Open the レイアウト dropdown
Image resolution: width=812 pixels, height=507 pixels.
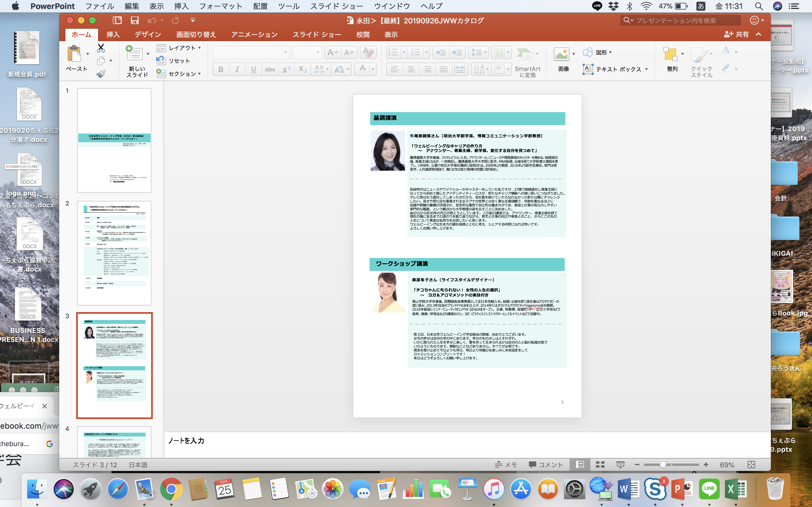click(x=179, y=48)
